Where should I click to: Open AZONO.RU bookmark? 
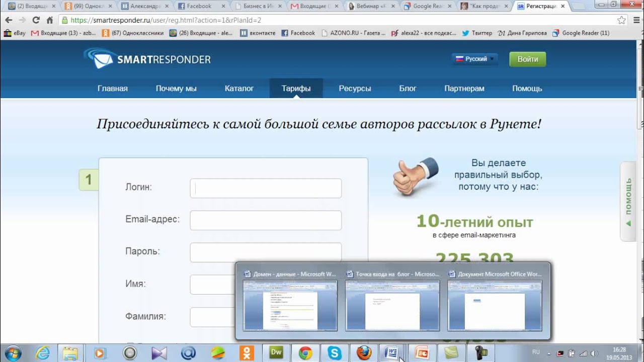(354, 33)
